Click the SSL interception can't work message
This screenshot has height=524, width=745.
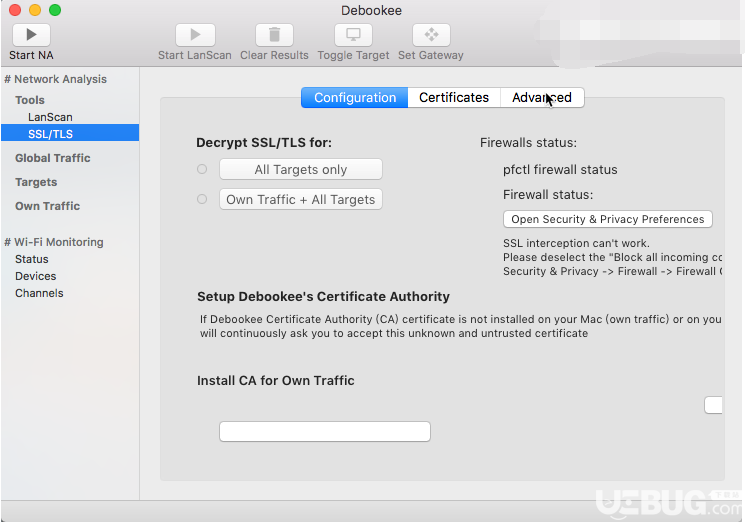(576, 243)
